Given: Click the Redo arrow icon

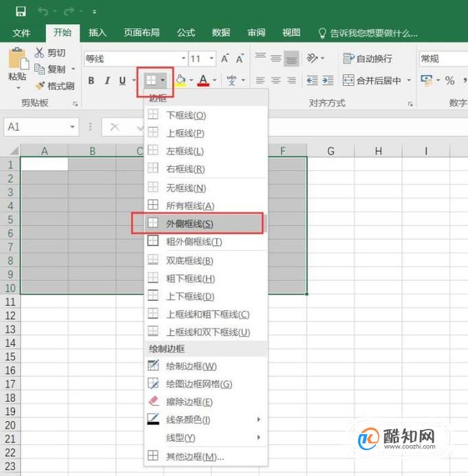Looking at the screenshot, I should [69, 12].
